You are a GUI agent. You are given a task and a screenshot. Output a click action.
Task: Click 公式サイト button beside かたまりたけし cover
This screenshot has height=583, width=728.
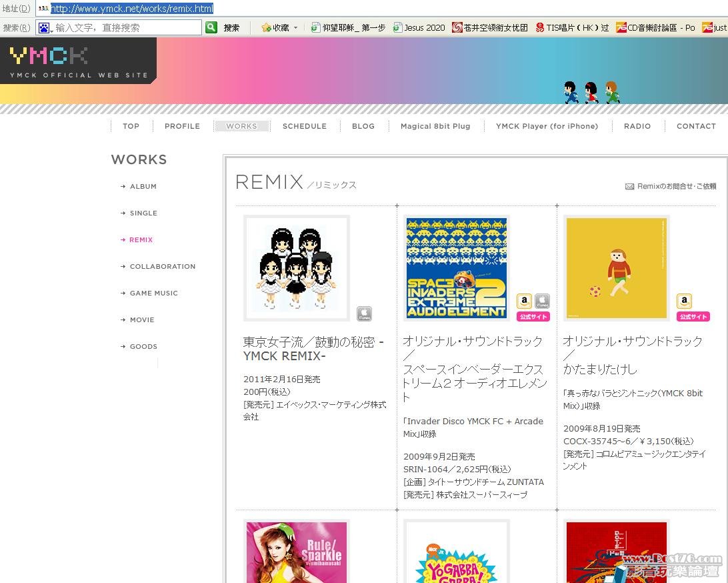click(x=693, y=317)
